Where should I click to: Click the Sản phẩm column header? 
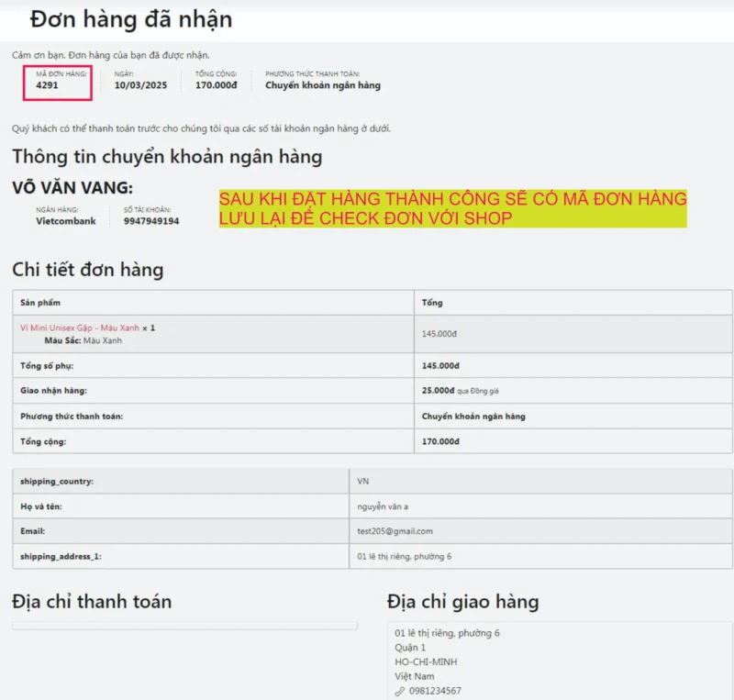tap(40, 303)
